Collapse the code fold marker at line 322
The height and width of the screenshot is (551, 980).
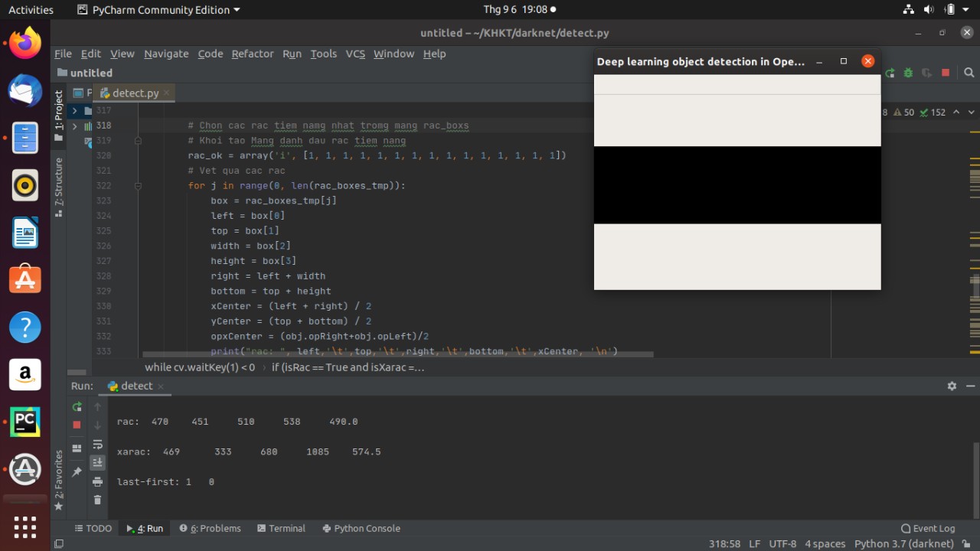(x=138, y=186)
